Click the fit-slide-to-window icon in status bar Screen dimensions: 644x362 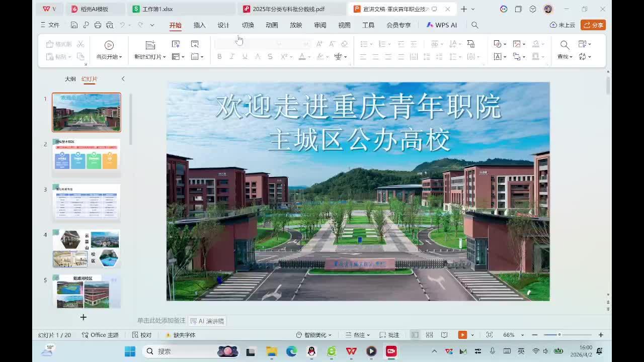click(489, 335)
